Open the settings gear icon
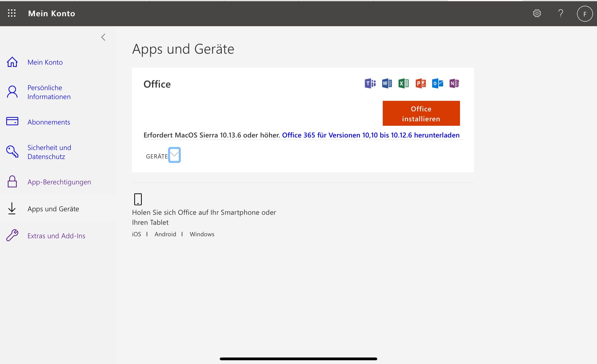The width and height of the screenshot is (597, 364). 537,13
